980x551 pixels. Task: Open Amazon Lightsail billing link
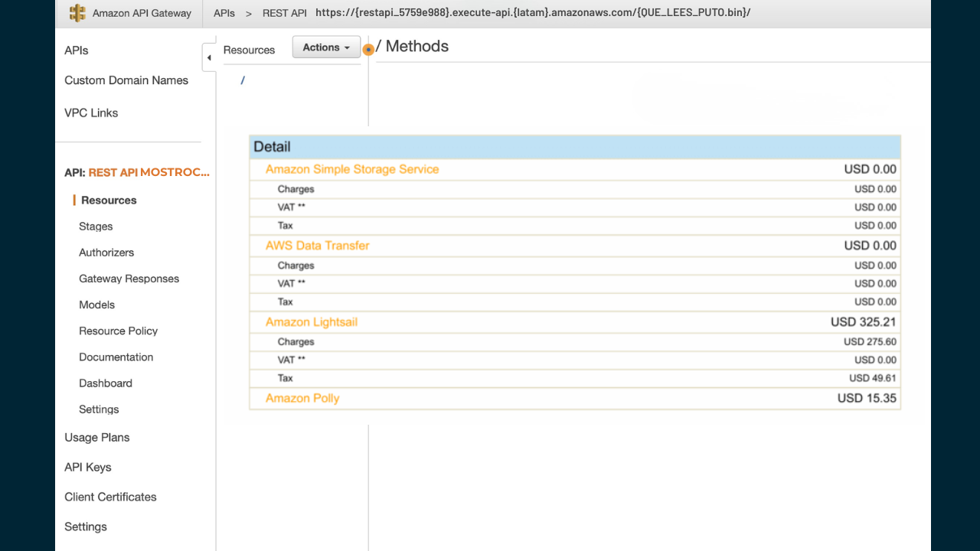(x=312, y=322)
